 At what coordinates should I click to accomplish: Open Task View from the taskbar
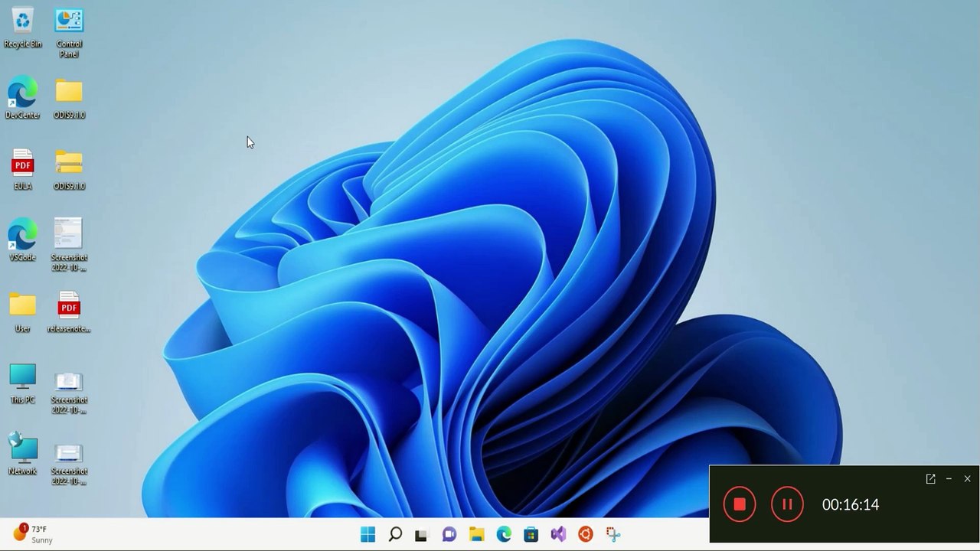pyautogui.click(x=421, y=534)
